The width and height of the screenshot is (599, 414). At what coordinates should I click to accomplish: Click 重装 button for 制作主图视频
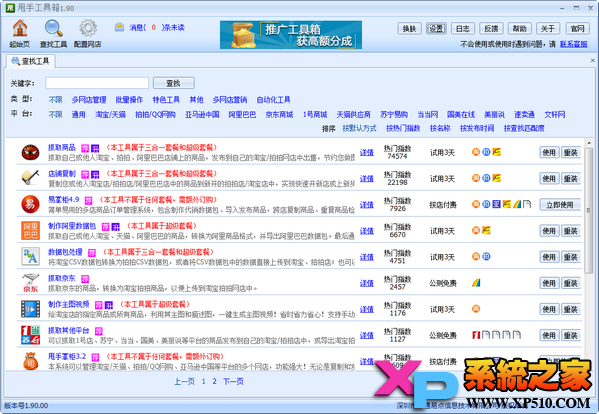571,309
